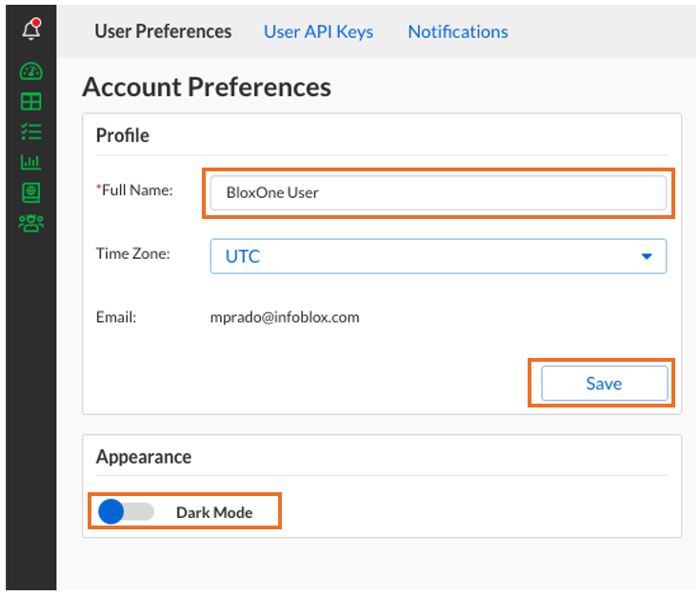Open the notification bell alerts
This screenshot has width=700, height=596.
click(x=30, y=30)
